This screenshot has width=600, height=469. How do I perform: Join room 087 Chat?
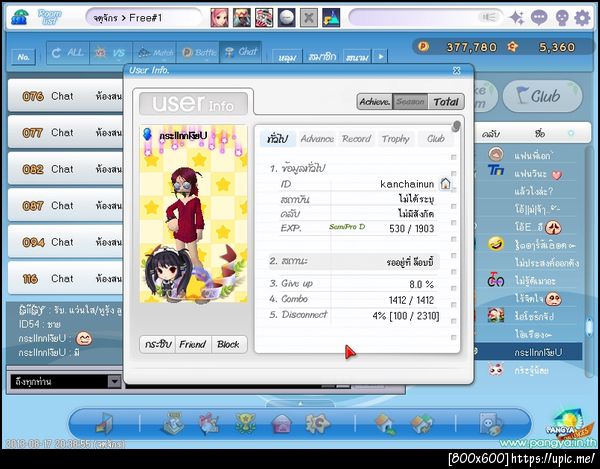click(x=65, y=205)
